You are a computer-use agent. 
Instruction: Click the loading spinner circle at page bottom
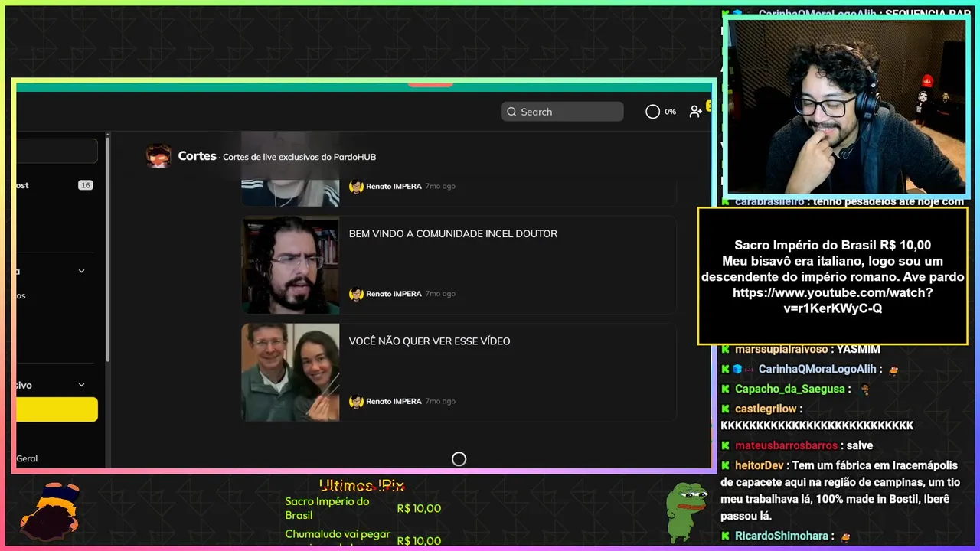(459, 459)
